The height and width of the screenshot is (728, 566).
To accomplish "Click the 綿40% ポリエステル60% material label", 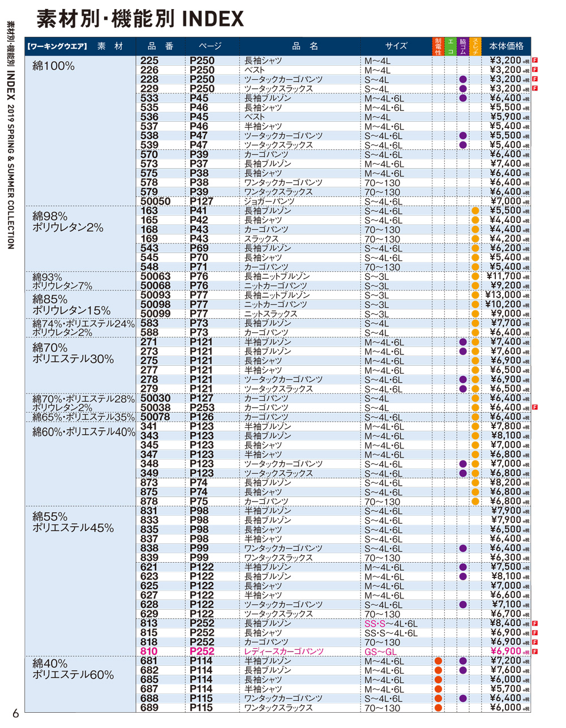I will pyautogui.click(x=73, y=669).
